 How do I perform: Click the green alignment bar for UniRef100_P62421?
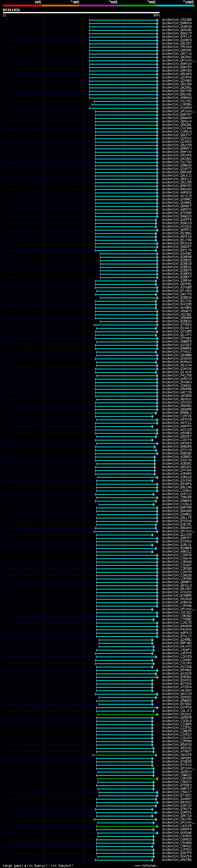[128, 714]
